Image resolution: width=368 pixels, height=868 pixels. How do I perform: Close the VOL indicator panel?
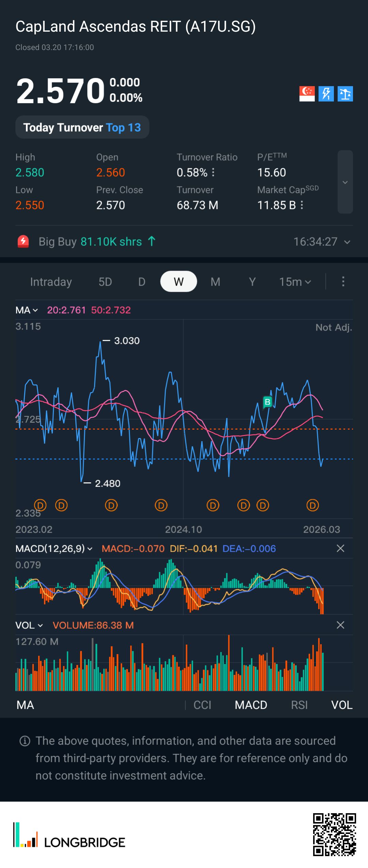pyautogui.click(x=340, y=625)
